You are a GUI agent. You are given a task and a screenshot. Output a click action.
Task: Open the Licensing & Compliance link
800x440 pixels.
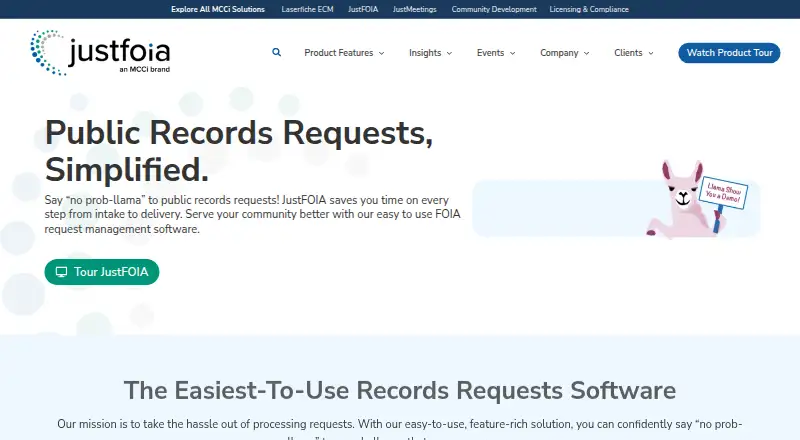(x=589, y=9)
